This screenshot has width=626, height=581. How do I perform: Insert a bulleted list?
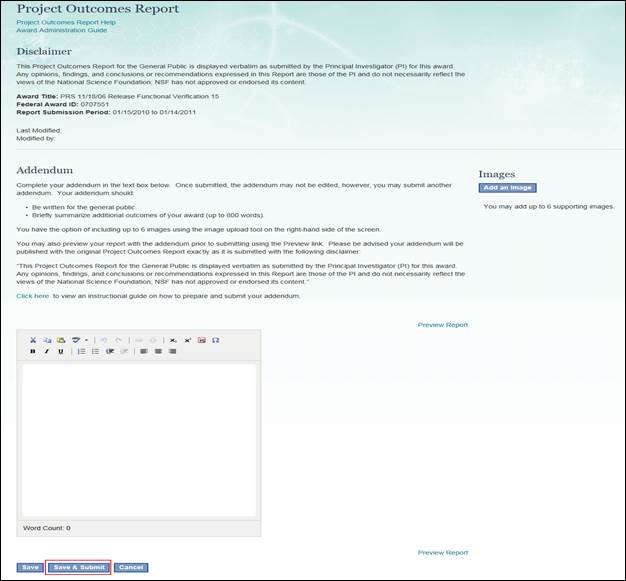95,351
